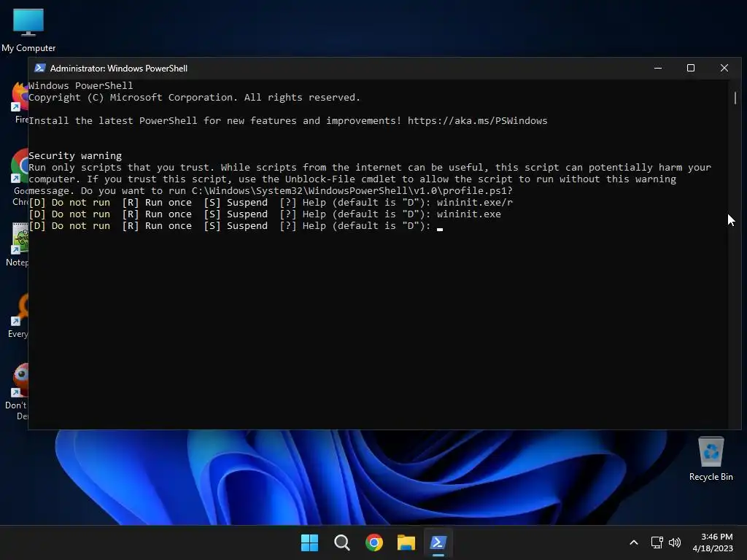Click the PowerShell vertical scrollbar thumb
The image size is (747, 560).
(x=735, y=98)
